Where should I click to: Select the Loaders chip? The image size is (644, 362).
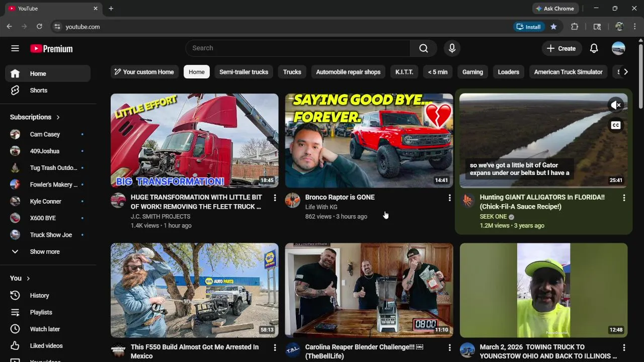point(508,72)
